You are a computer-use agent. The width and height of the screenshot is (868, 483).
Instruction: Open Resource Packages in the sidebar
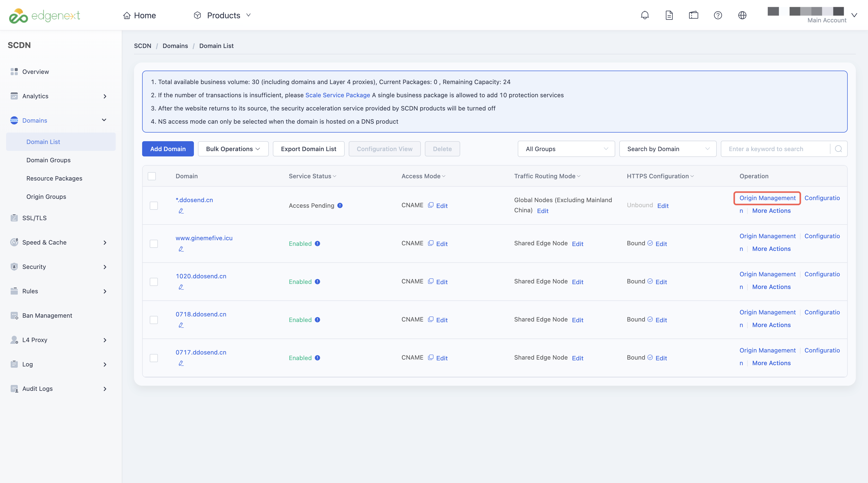[x=54, y=178]
